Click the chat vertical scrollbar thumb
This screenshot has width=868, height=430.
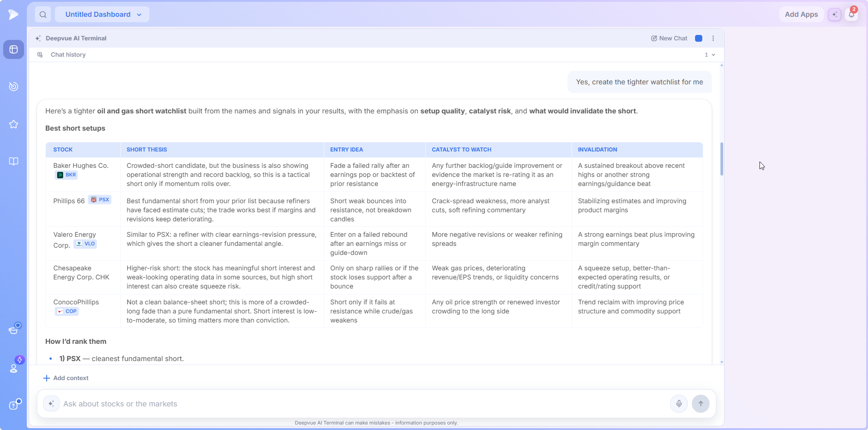tap(721, 159)
